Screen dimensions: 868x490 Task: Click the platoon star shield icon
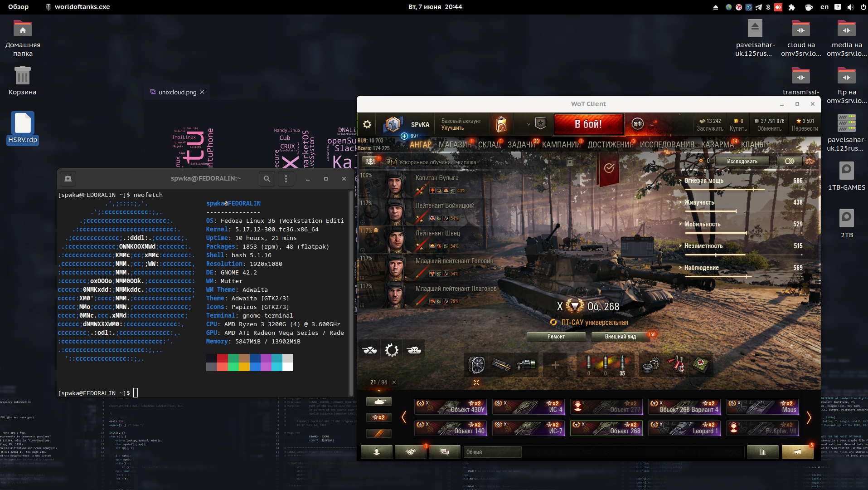[x=540, y=123]
